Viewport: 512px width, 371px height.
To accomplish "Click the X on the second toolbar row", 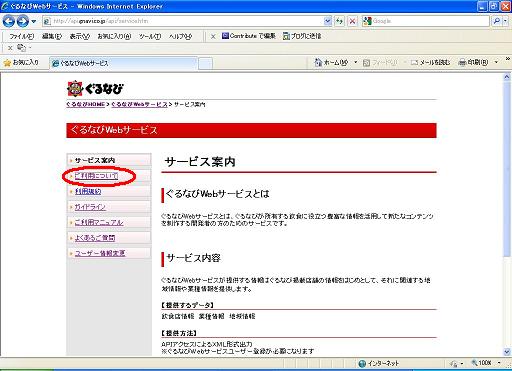I will pos(10,48).
